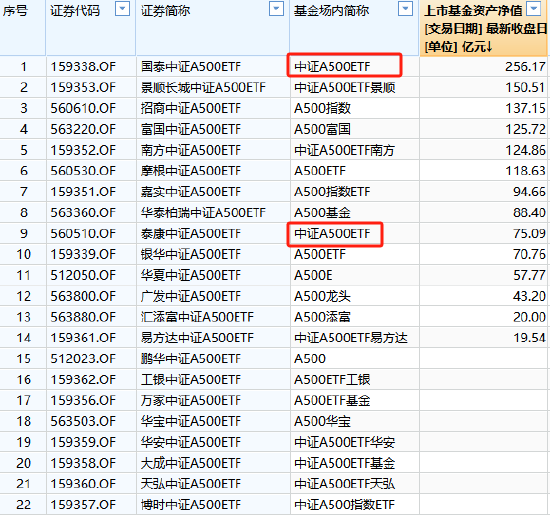Image resolution: width=550 pixels, height=515 pixels.
Task: Select value cell 75.09
Action: [x=484, y=234]
